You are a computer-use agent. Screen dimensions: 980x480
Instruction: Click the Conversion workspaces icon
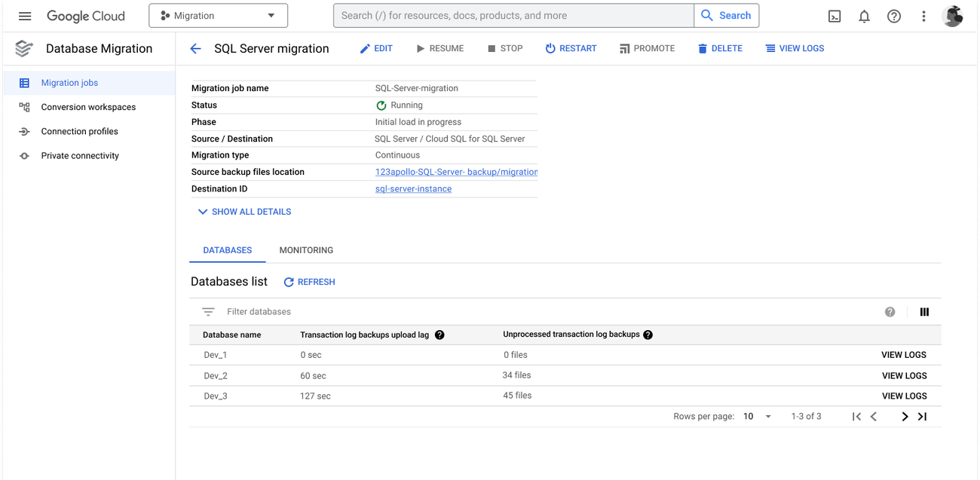tap(24, 107)
